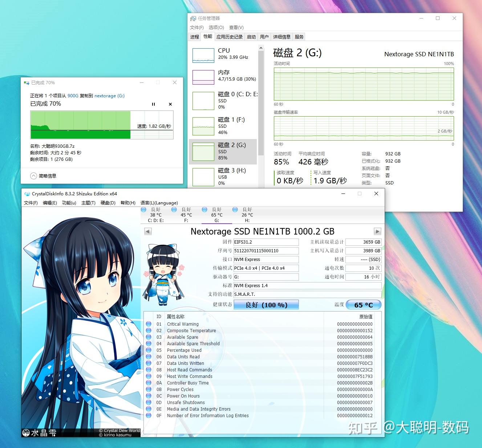Click status indicator next to Critical Warning
This screenshot has width=482, height=448.
tap(149, 324)
